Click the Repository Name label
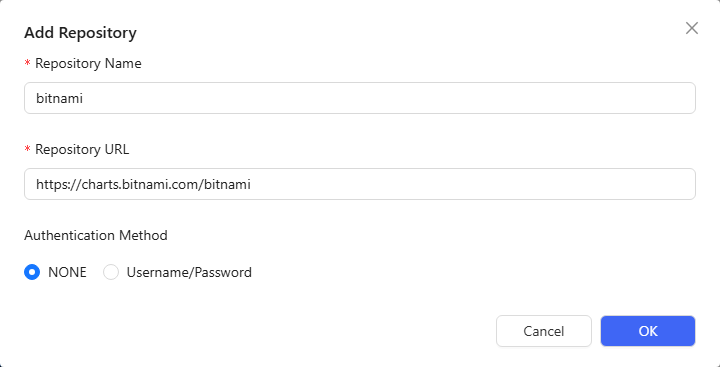The height and width of the screenshot is (367, 720). tap(88, 63)
